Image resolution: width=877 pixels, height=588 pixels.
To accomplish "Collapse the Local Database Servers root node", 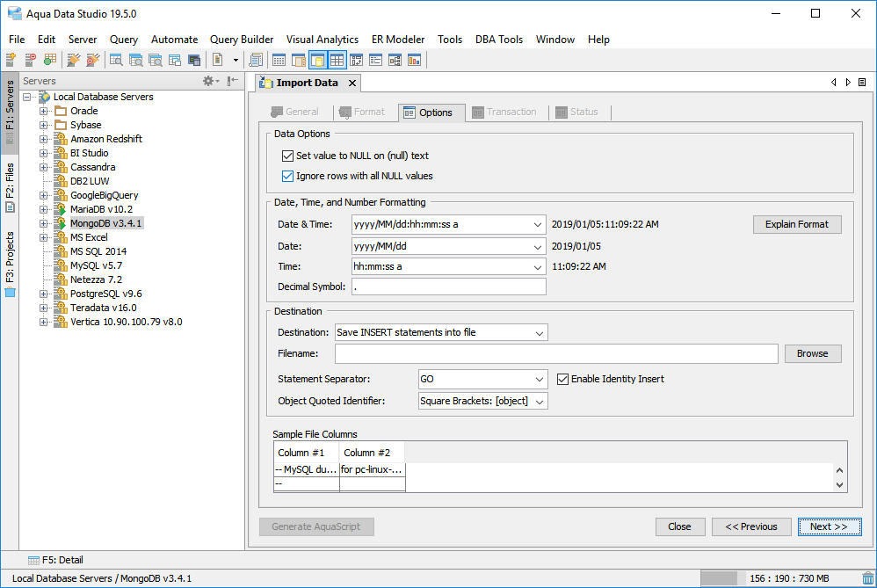I will click(x=26, y=97).
